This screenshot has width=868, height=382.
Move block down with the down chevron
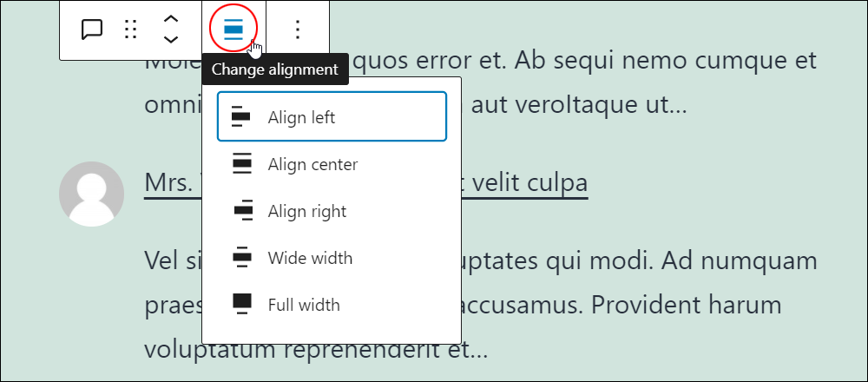coord(171,39)
